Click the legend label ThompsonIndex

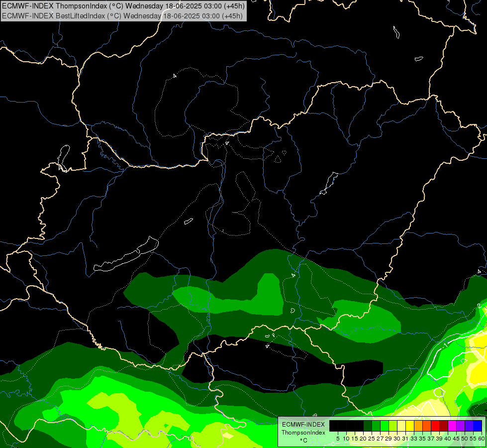click(x=303, y=433)
